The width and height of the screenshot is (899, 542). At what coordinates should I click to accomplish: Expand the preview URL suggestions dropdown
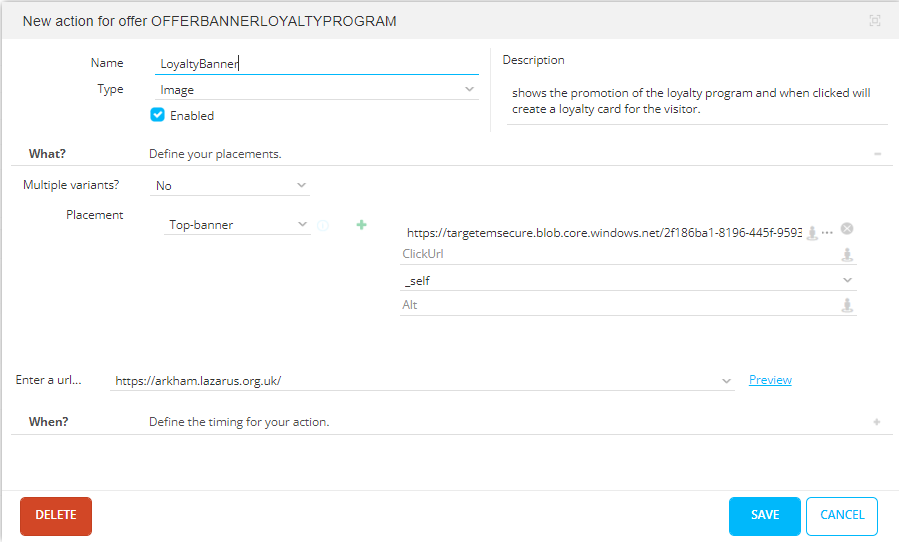(x=727, y=381)
